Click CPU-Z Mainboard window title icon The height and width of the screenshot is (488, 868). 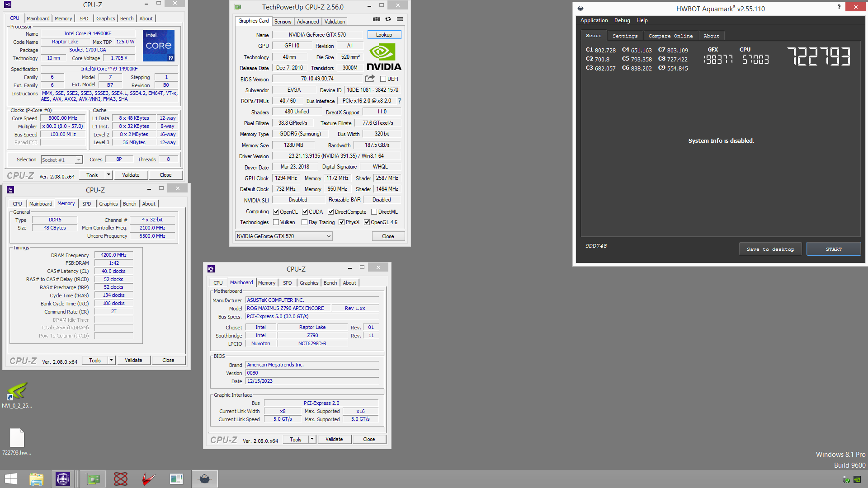211,269
